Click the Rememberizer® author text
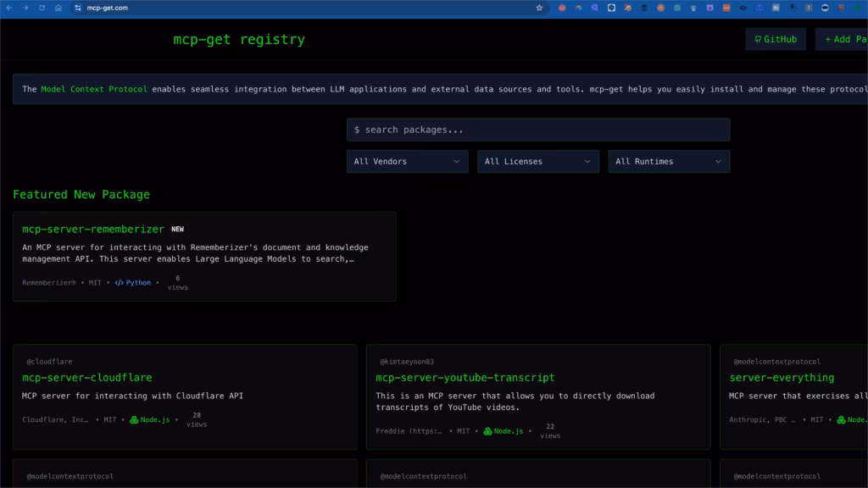Image resolution: width=868 pixels, height=488 pixels. point(49,283)
